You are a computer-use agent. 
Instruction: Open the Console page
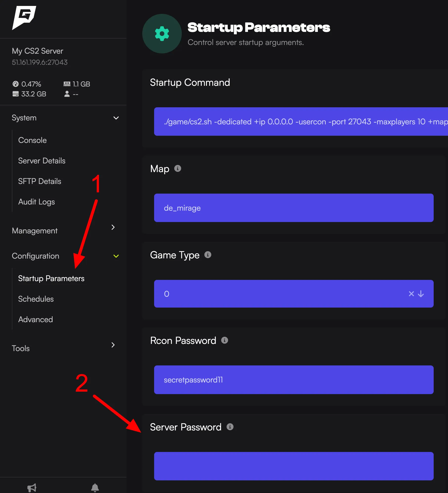[32, 140]
